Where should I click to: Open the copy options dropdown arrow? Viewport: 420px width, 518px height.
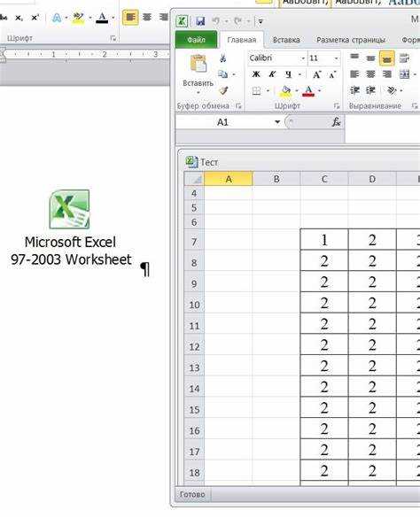[234, 74]
